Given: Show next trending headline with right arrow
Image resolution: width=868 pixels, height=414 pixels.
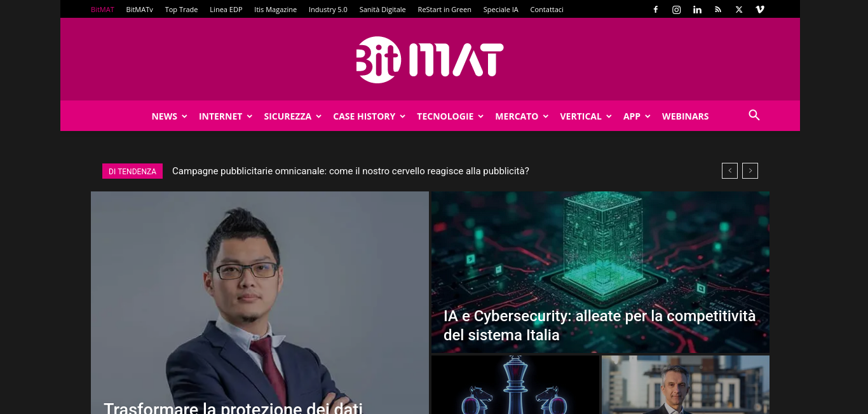Looking at the screenshot, I should point(750,170).
